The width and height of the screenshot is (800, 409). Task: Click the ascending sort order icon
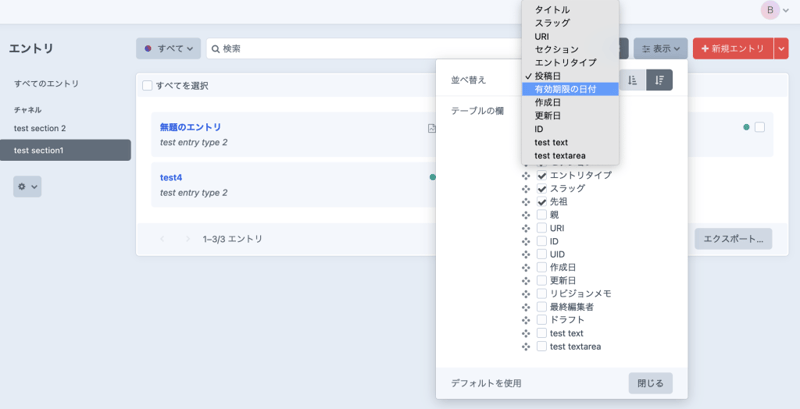[x=633, y=80]
